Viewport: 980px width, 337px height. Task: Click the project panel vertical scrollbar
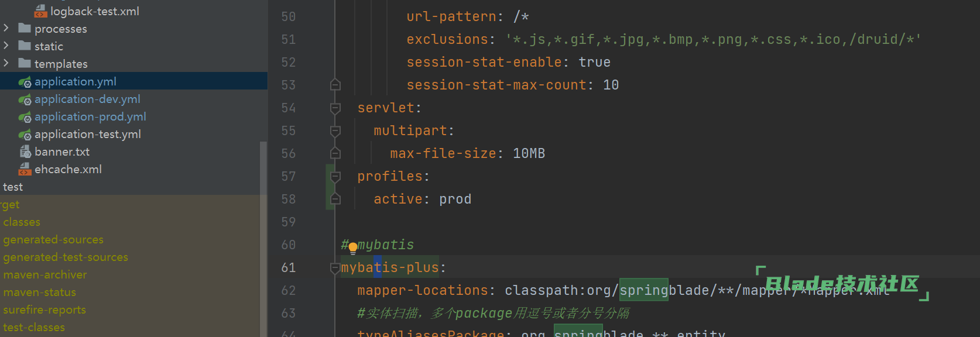coord(263,234)
